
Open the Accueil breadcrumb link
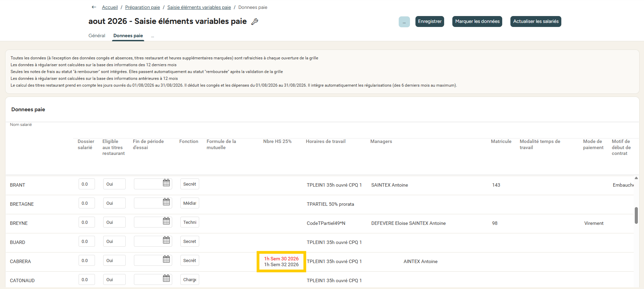[110, 7]
